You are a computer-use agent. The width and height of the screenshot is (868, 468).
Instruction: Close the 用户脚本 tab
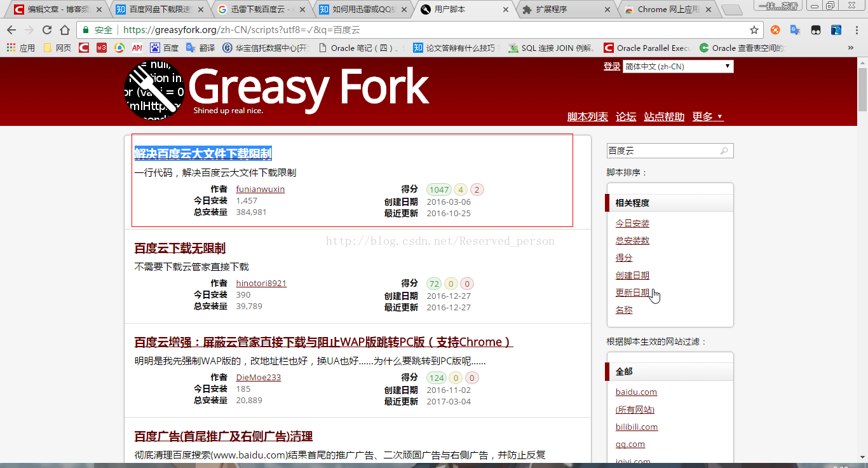click(506, 10)
